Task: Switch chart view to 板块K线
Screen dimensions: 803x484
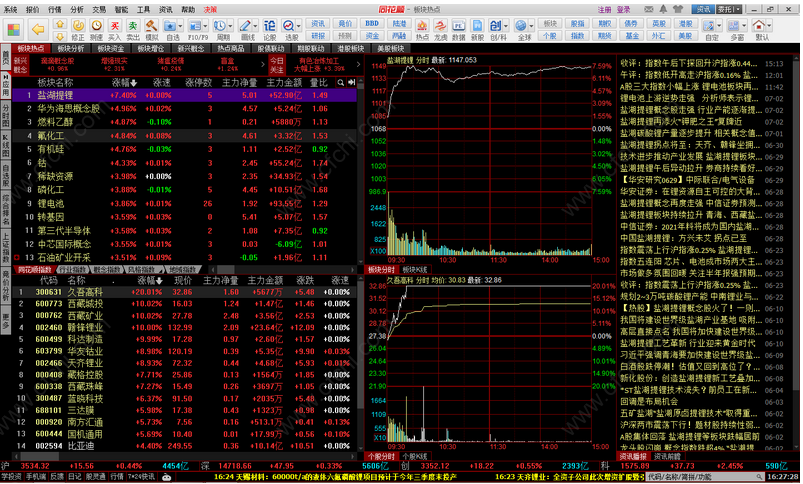Action: pyautogui.click(x=414, y=269)
